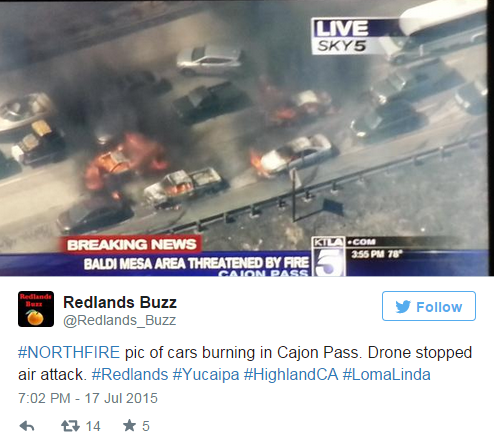Open the #NORTHFIRE hashtag
The width and height of the screenshot is (494, 446).
[x=69, y=352]
